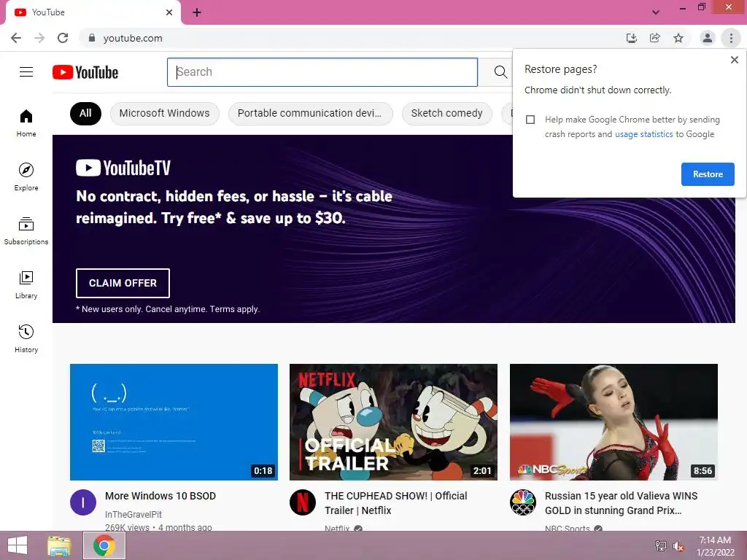Bookmark this tab with the star icon
Screen dimensions: 747x560
tap(678, 38)
